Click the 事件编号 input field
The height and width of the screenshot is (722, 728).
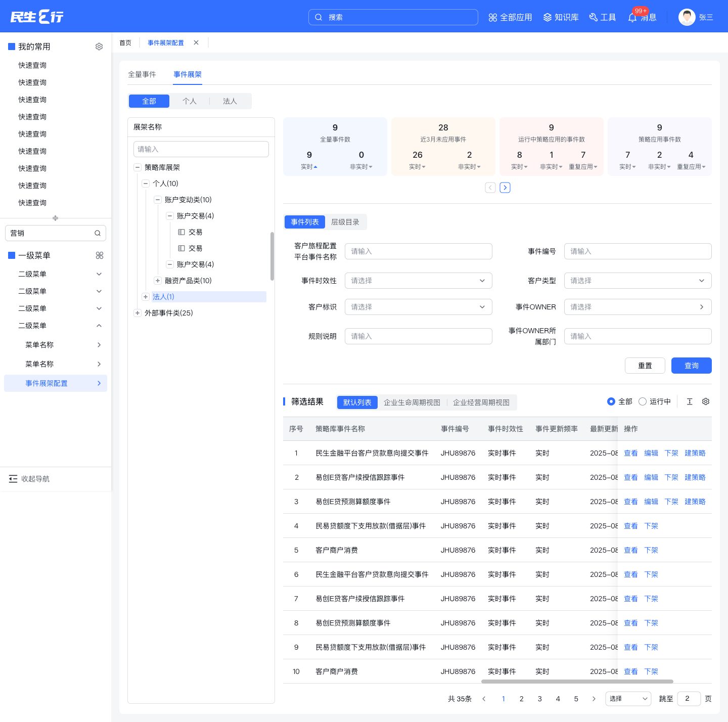638,251
